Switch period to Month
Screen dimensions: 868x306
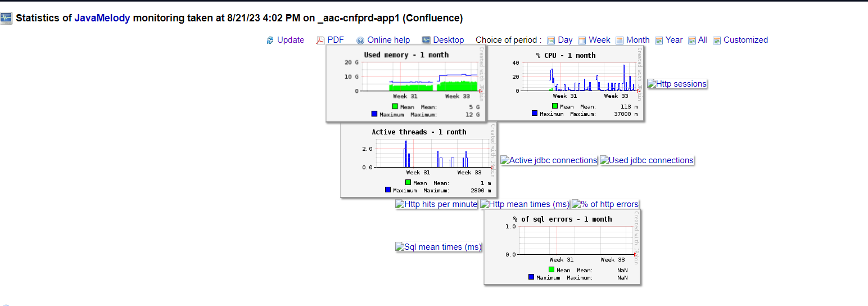tap(638, 40)
